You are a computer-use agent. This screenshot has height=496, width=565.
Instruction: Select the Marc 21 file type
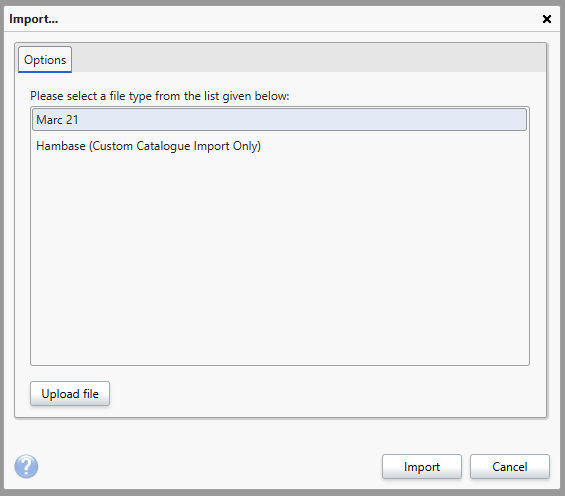click(x=279, y=120)
